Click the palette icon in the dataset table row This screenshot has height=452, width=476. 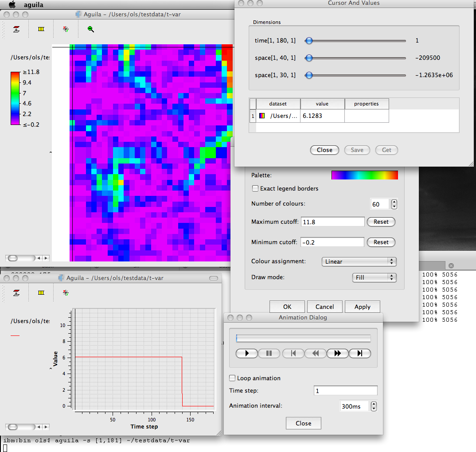[261, 116]
